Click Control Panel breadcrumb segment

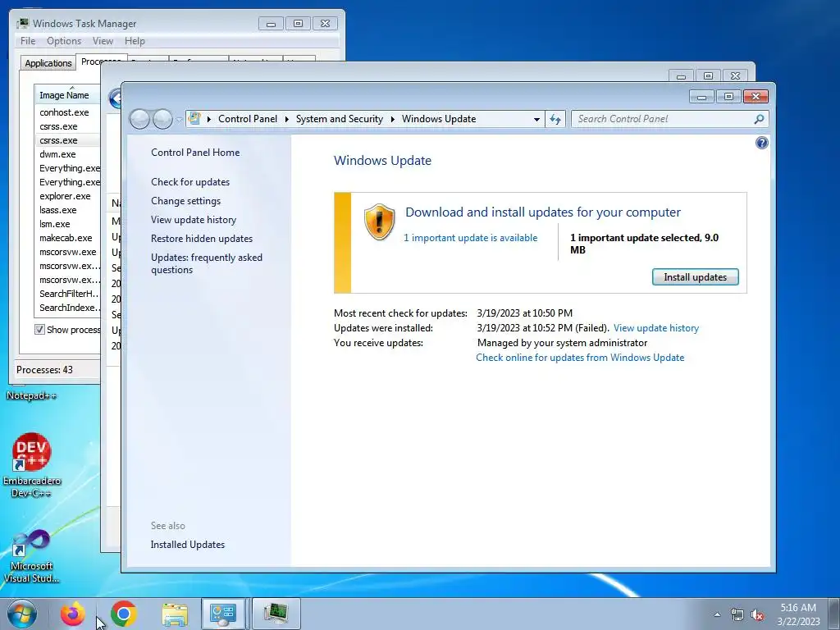(x=248, y=119)
